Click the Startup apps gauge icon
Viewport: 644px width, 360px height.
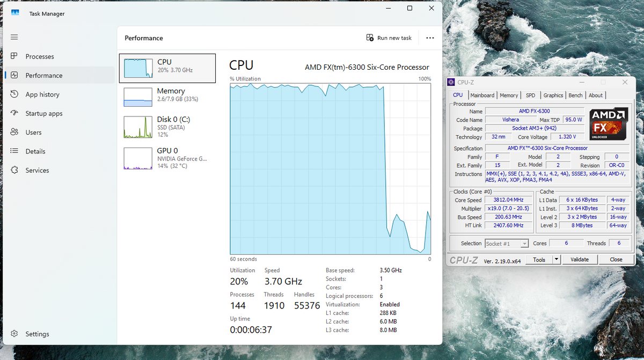[14, 113]
